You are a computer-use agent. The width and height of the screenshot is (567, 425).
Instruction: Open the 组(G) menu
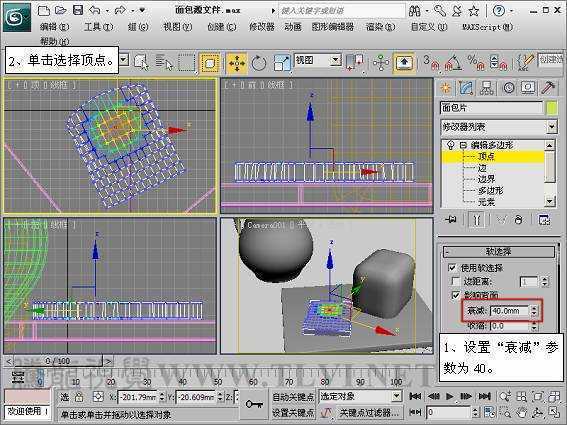click(138, 27)
